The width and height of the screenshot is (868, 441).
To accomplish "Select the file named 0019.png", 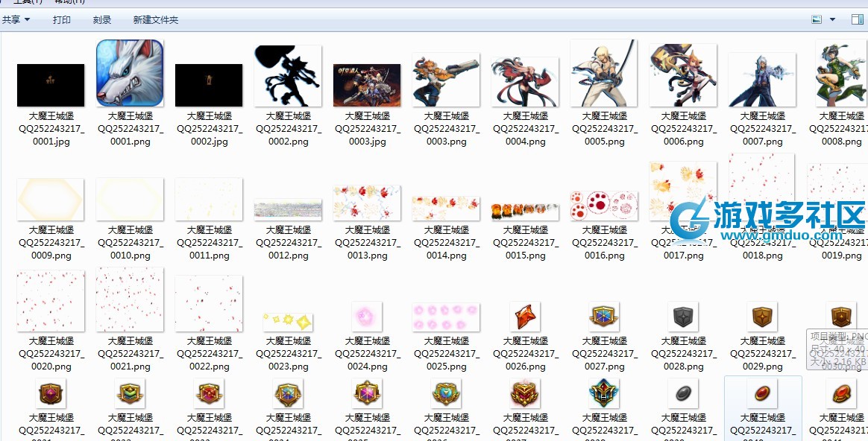I will [x=837, y=191].
